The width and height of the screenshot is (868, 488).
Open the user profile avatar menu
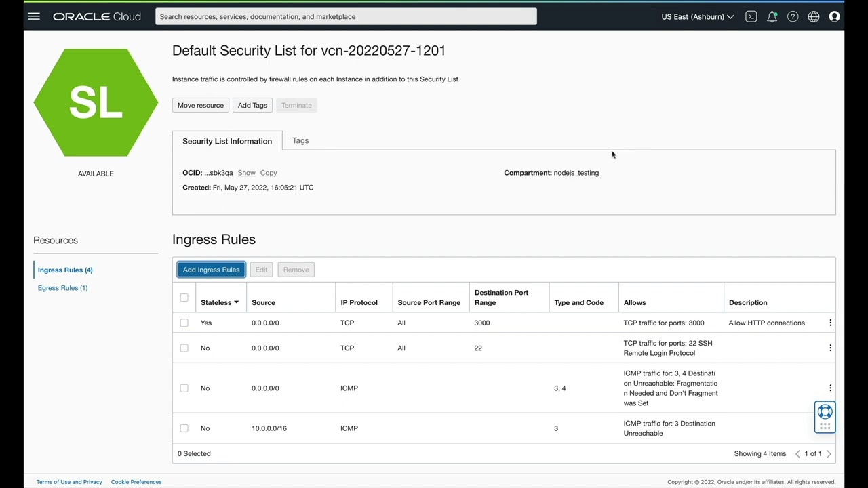(x=835, y=16)
